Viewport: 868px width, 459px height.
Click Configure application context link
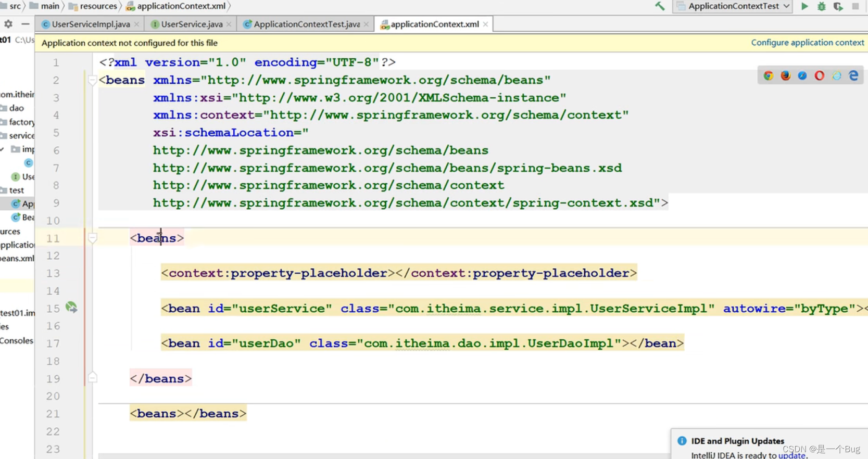[x=808, y=43]
